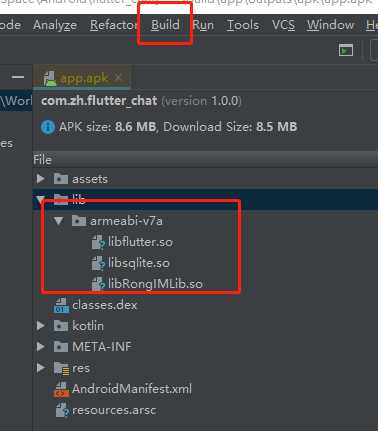This screenshot has width=378, height=431.
Task: Click the classes.dex file icon
Action: (61, 305)
